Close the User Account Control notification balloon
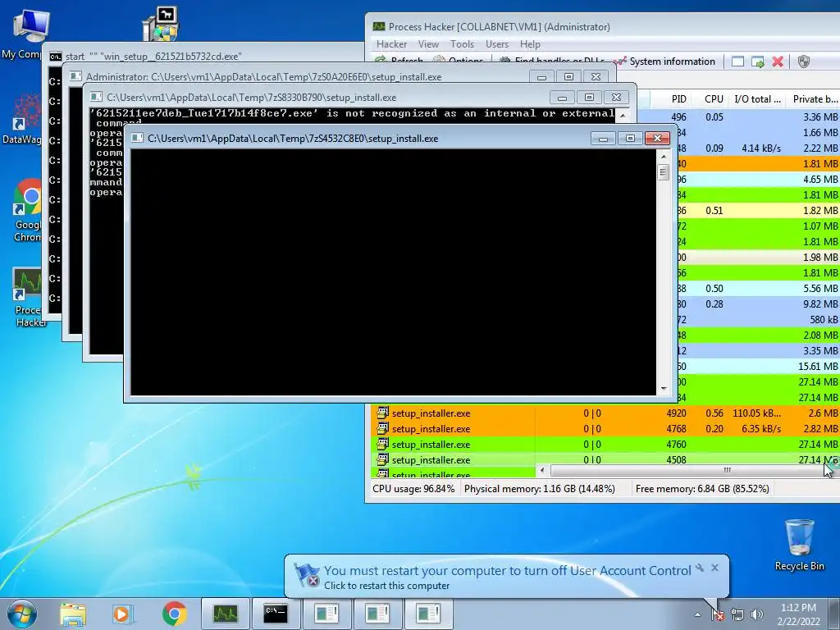 tap(714, 568)
